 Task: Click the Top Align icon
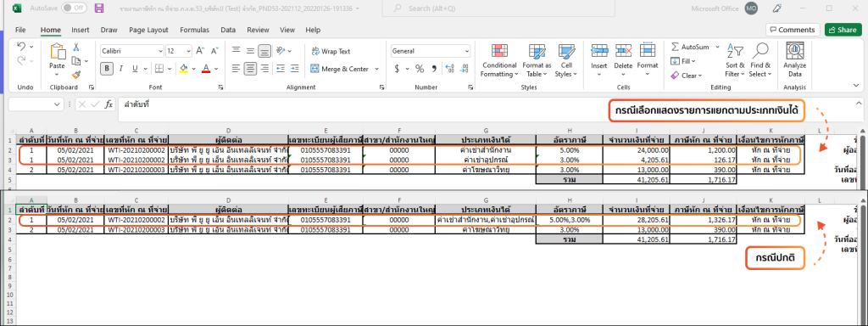tap(236, 50)
